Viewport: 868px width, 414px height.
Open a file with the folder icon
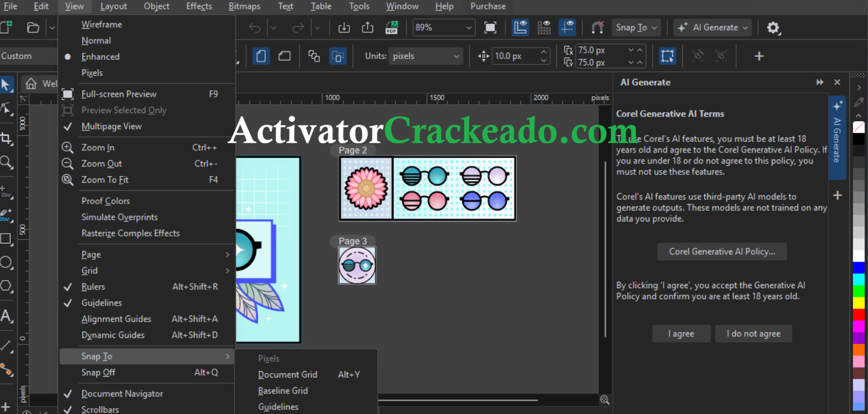click(x=33, y=27)
